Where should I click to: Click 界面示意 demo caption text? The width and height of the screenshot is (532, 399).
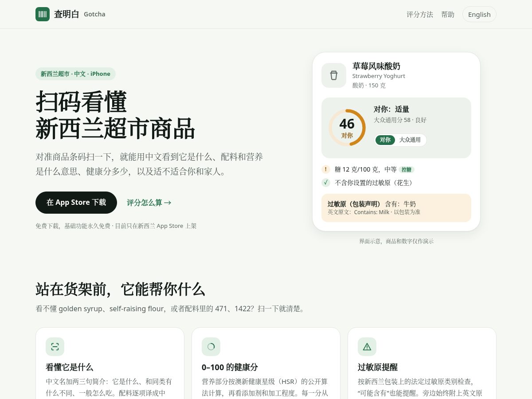pyautogui.click(x=396, y=241)
